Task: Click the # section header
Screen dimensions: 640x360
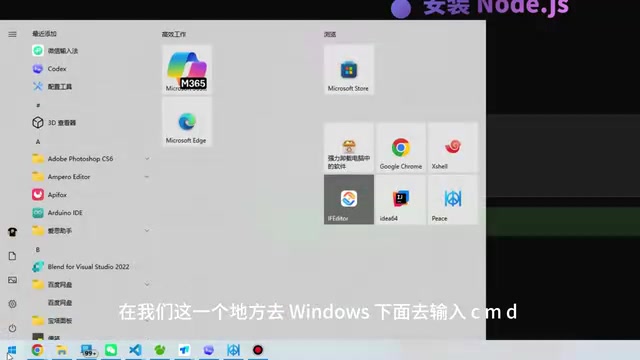Action: pyautogui.click(x=38, y=105)
